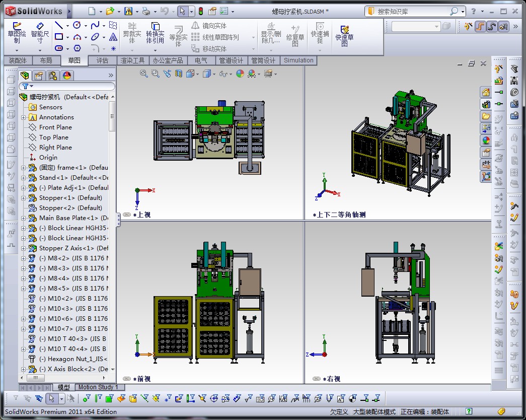Image resolution: width=526 pixels, height=420 pixels.
Task: Switch to the Motion Study 1 tab
Action: click(98, 387)
